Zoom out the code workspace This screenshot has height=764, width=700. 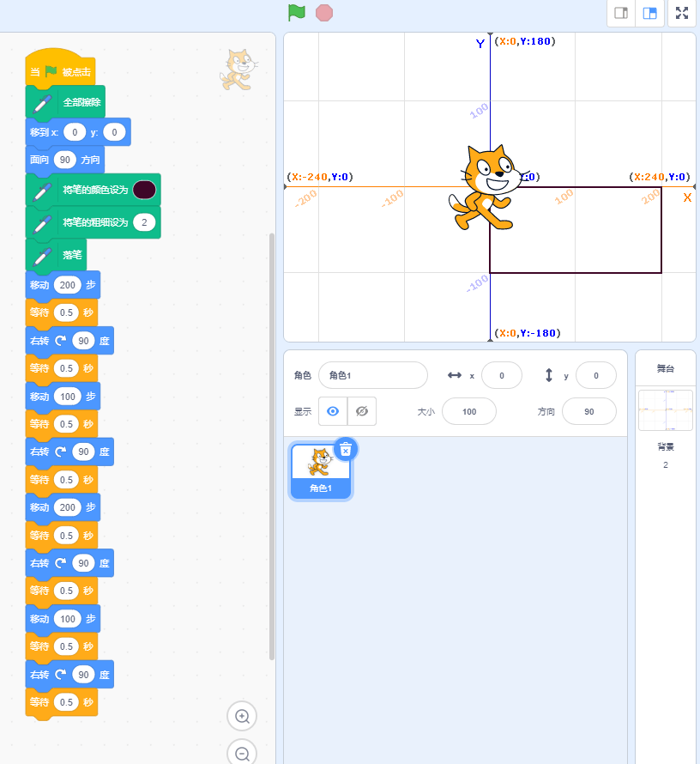coord(242,754)
